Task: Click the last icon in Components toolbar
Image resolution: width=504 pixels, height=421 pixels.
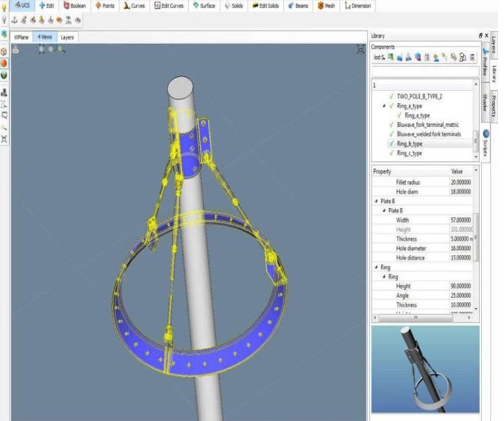Action: [x=471, y=58]
